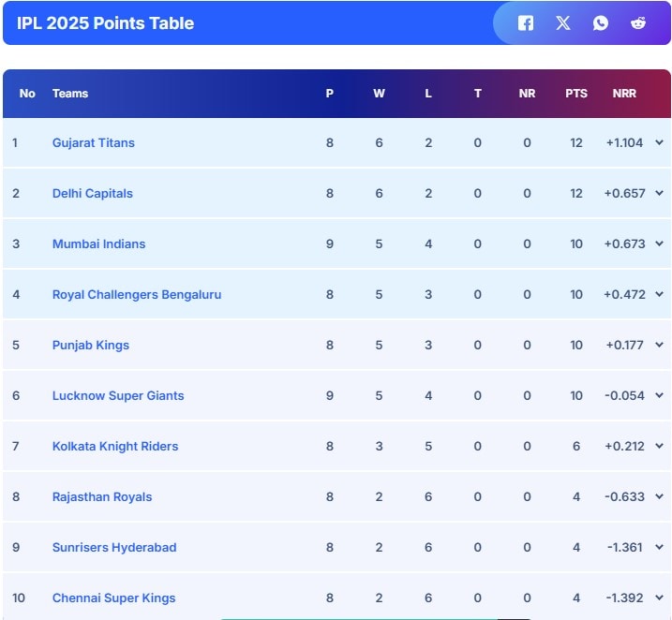Click the IPL 2025 Points Table title
Viewport: 672px width, 620px height.
coord(105,23)
